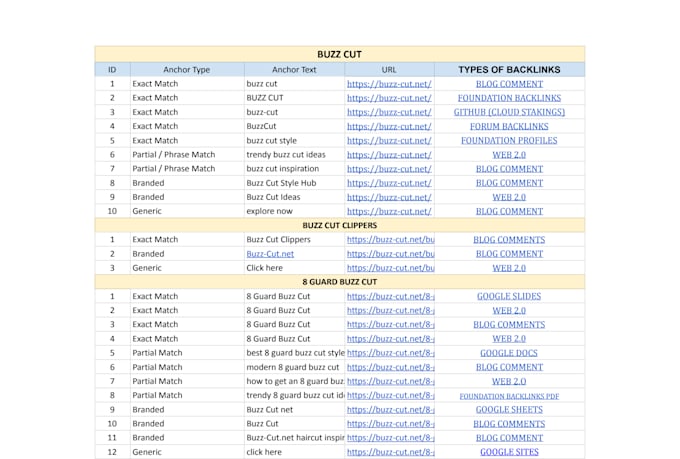Open BLOG COMMENT link for buzz cut inspiration
The height and width of the screenshot is (459, 680).
[x=509, y=169]
